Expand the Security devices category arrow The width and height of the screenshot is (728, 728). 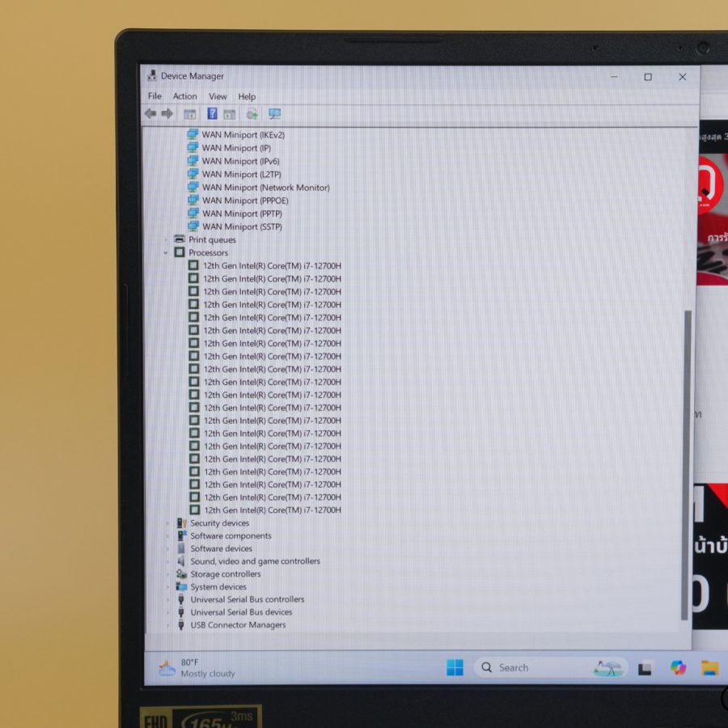click(x=168, y=523)
